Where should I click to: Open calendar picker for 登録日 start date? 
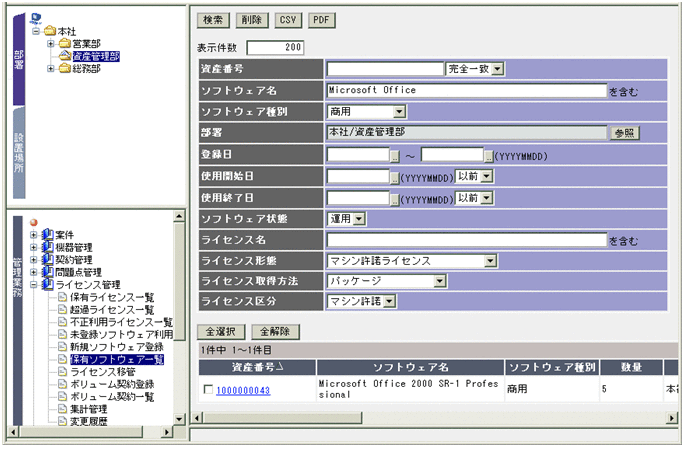(394, 156)
